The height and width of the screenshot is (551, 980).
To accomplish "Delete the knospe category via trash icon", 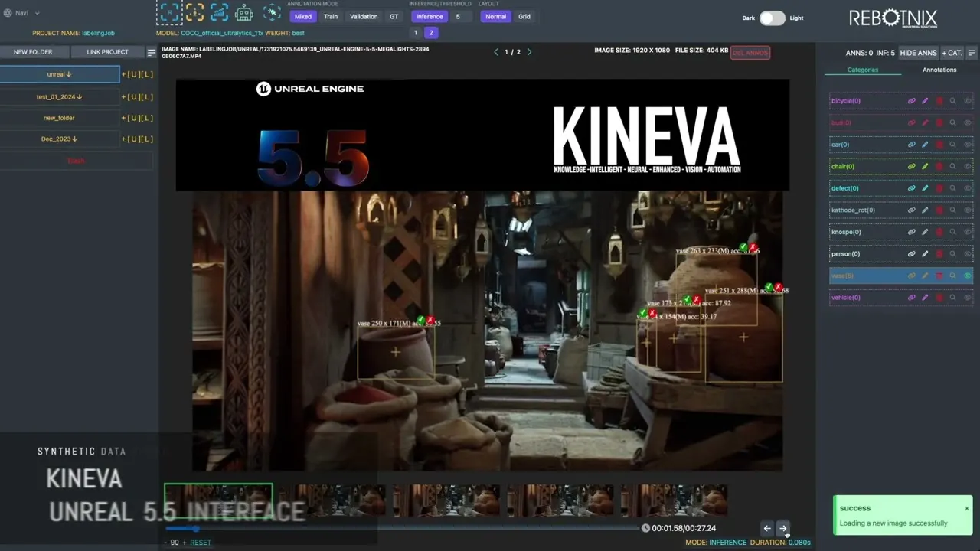I will tap(939, 232).
